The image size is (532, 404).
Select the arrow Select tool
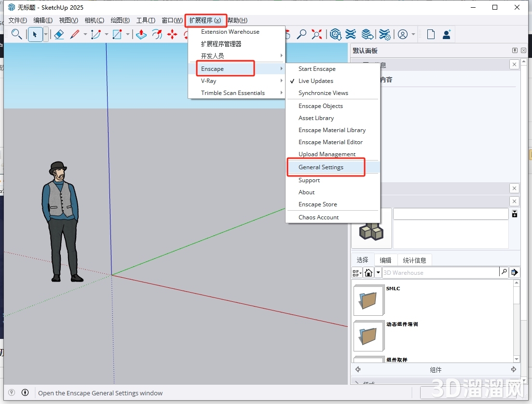pyautogui.click(x=35, y=34)
